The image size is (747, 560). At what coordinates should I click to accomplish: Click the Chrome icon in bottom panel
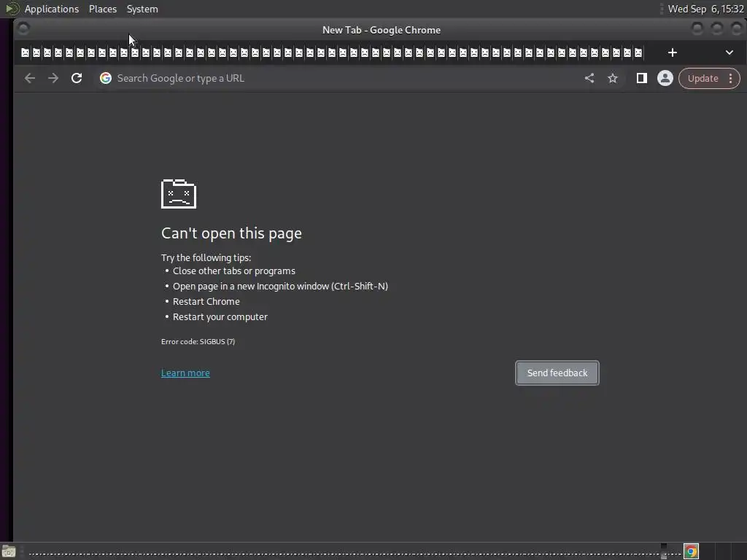pyautogui.click(x=691, y=551)
